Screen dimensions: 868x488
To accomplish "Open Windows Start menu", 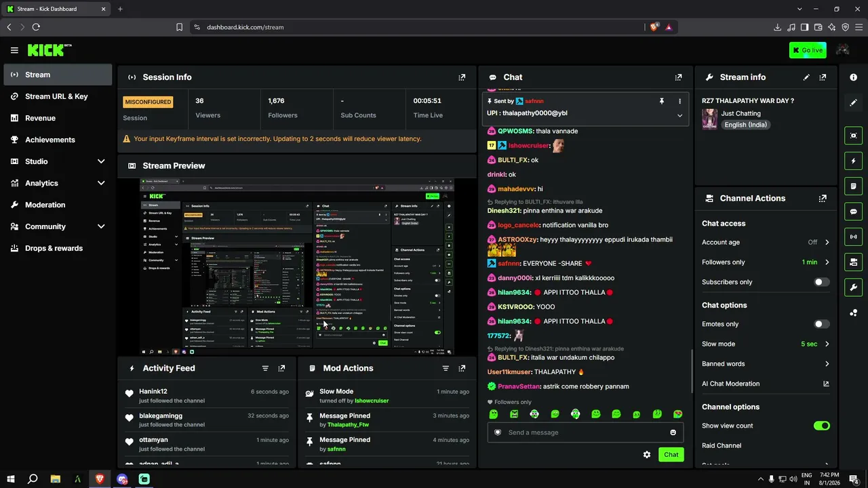I will click(10, 479).
